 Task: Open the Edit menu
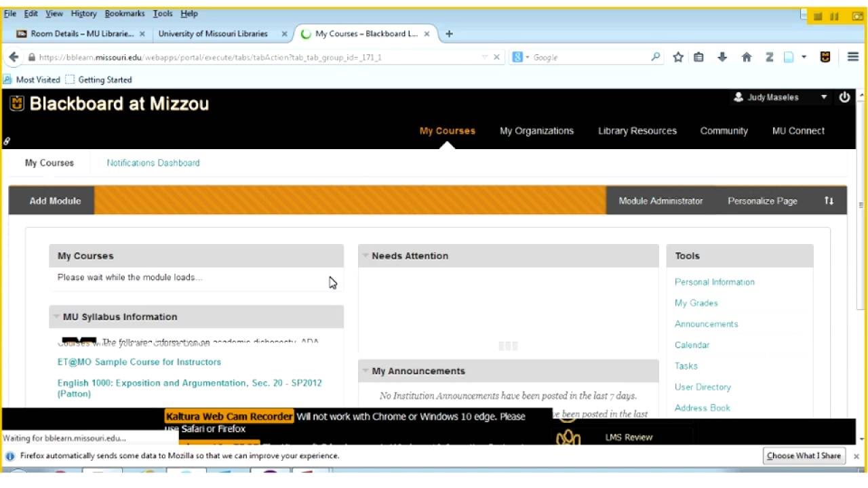coord(31,14)
